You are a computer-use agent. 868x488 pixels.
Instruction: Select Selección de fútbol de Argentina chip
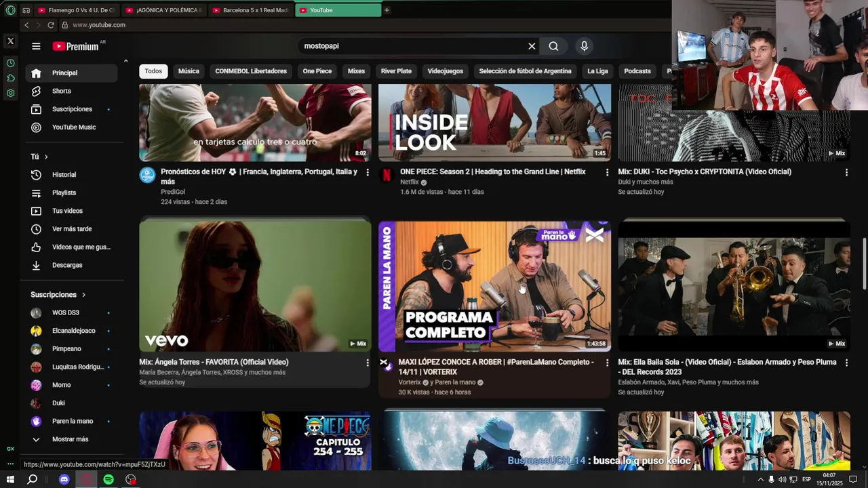click(525, 71)
